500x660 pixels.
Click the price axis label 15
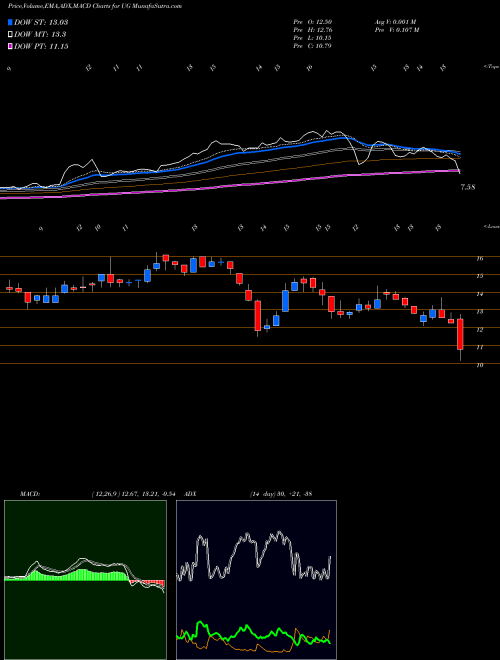click(x=480, y=276)
